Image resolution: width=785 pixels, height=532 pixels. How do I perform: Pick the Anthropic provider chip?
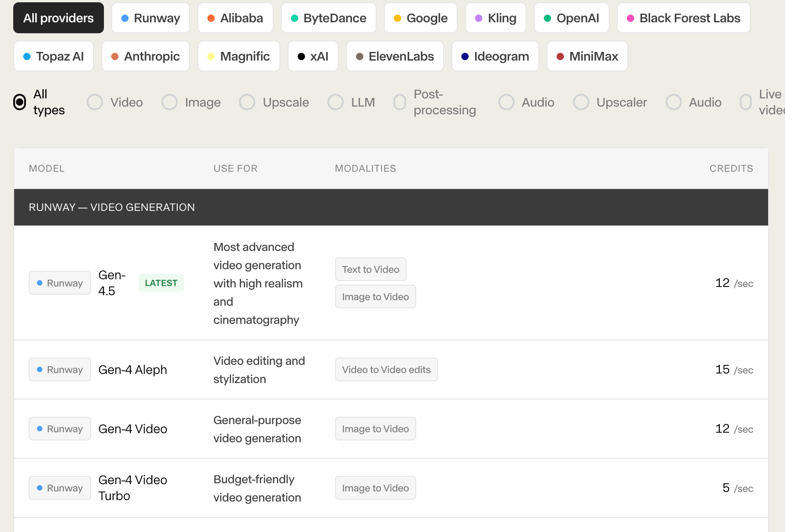pos(145,56)
